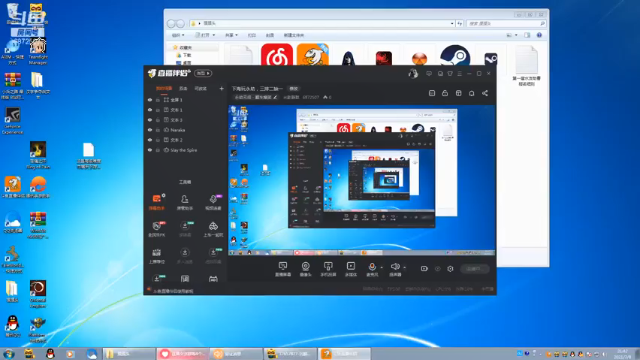Click the start streaming button
The image size is (640, 360).
click(x=474, y=269)
